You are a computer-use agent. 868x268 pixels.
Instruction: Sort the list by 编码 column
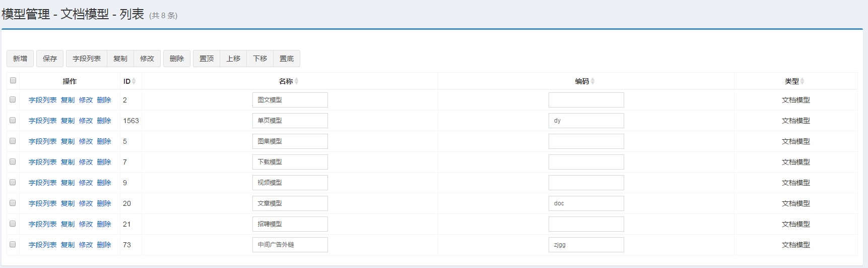585,81
